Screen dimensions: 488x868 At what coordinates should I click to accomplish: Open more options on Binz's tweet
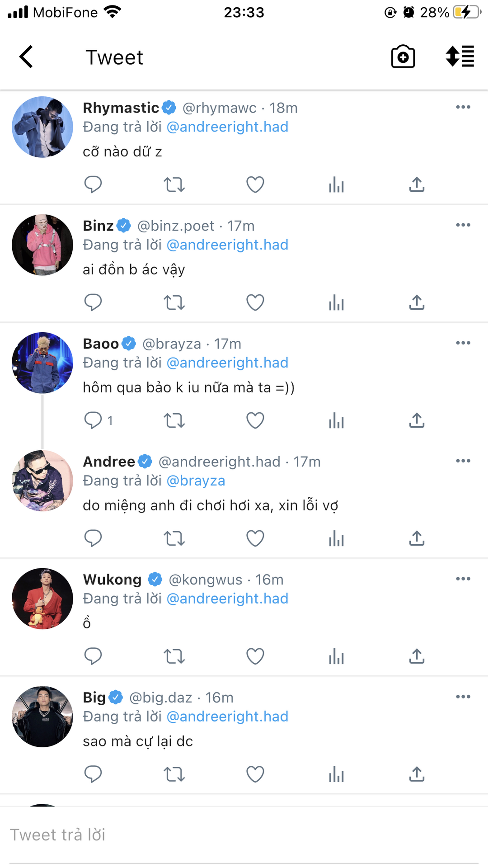(463, 225)
